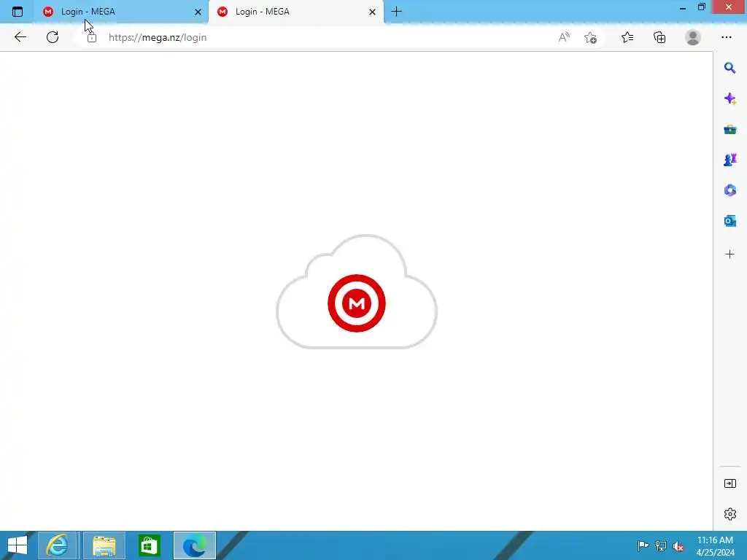This screenshot has height=560, width=747.
Task: Restore down the Edge window
Action: click(702, 7)
